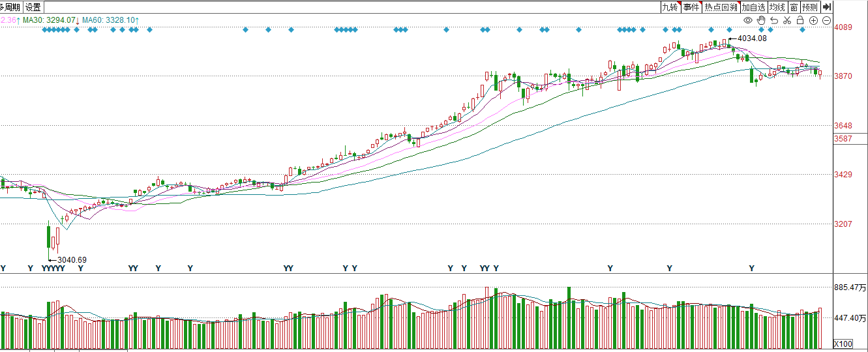Click the X100 volume multiplier box
The width and height of the screenshot is (868, 352).
(844, 344)
